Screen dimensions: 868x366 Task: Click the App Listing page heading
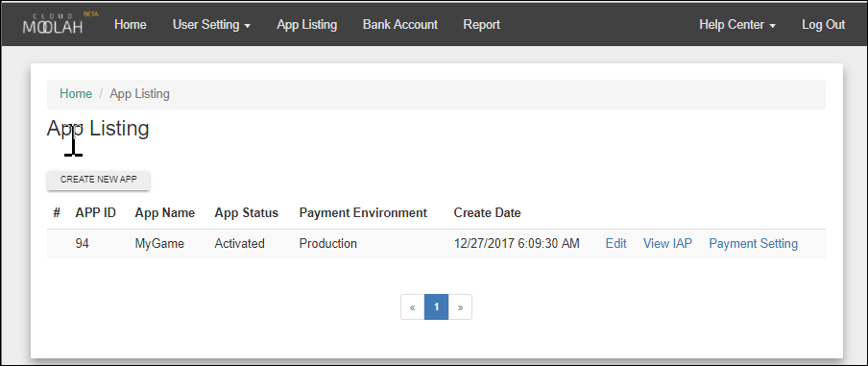point(98,129)
